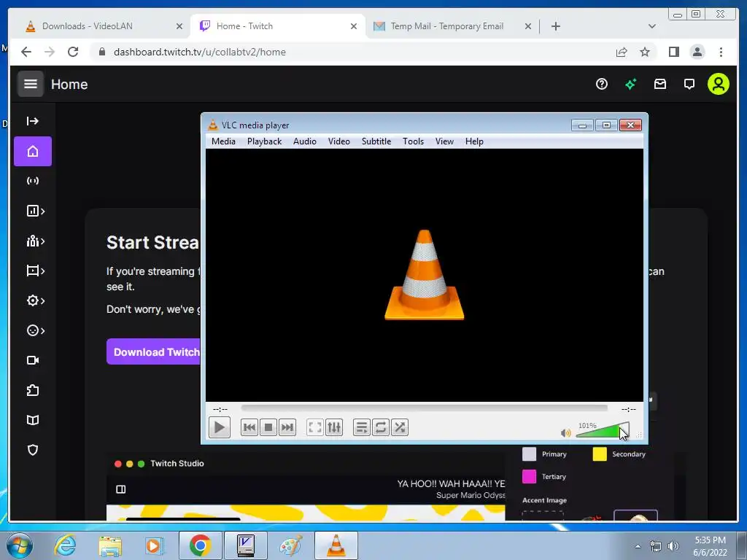Toggle the VLC playlist view
747x560 pixels.
click(362, 427)
